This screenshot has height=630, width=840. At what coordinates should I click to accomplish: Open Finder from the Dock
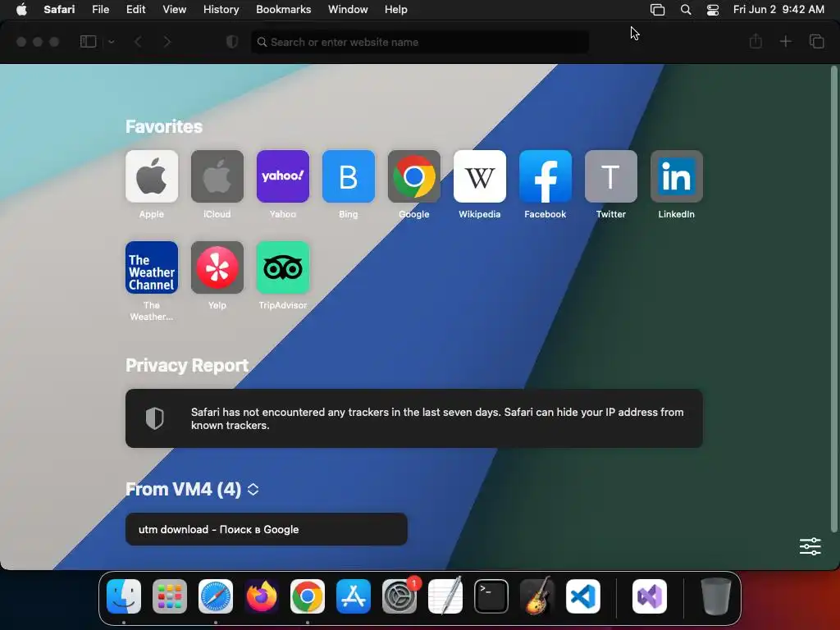pos(124,596)
